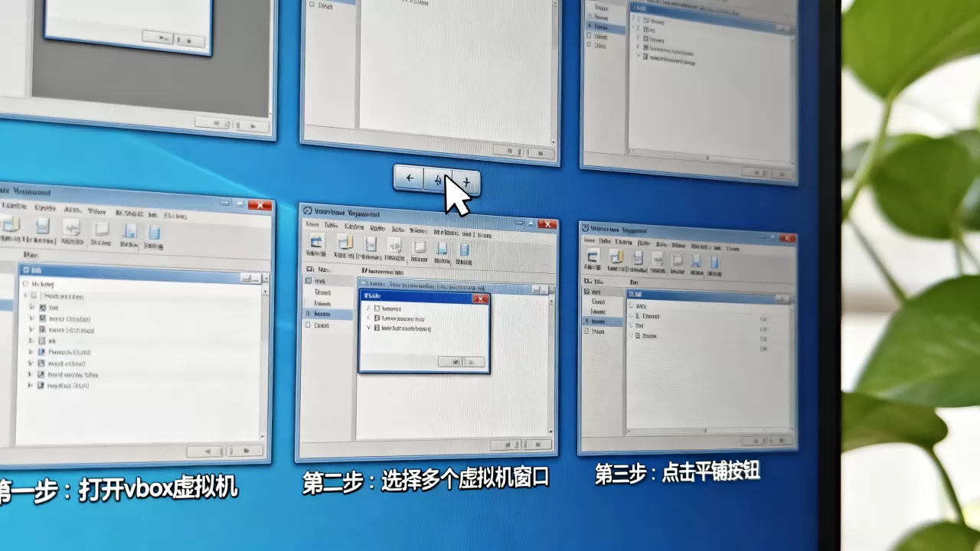Viewport: 980px width, 551px height.
Task: Select the highlighted sidebar item in step-three window
Action: click(603, 321)
